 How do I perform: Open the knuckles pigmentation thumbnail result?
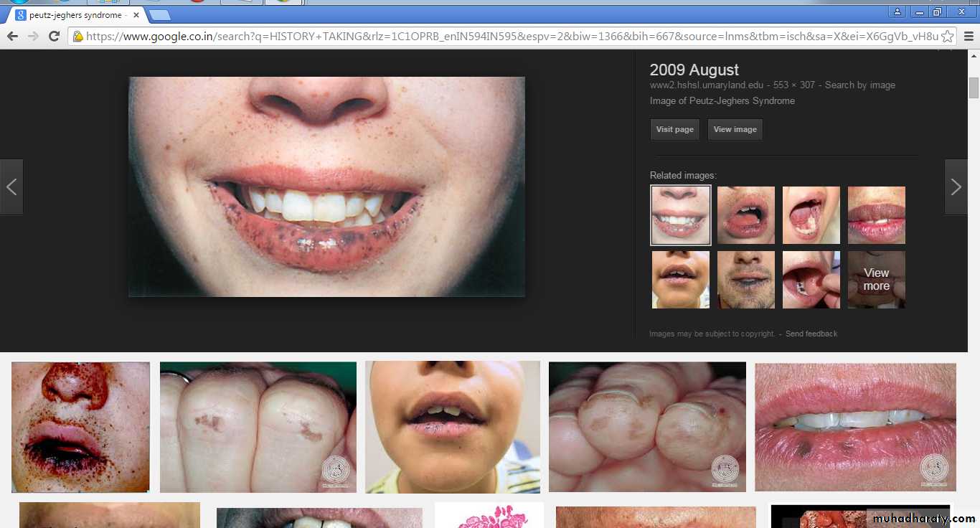pyautogui.click(x=258, y=427)
